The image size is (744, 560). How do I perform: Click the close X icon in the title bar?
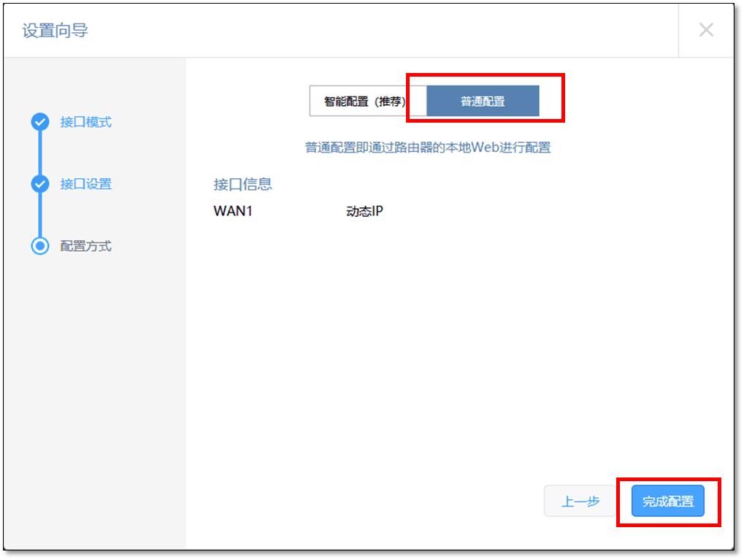pyautogui.click(x=705, y=30)
